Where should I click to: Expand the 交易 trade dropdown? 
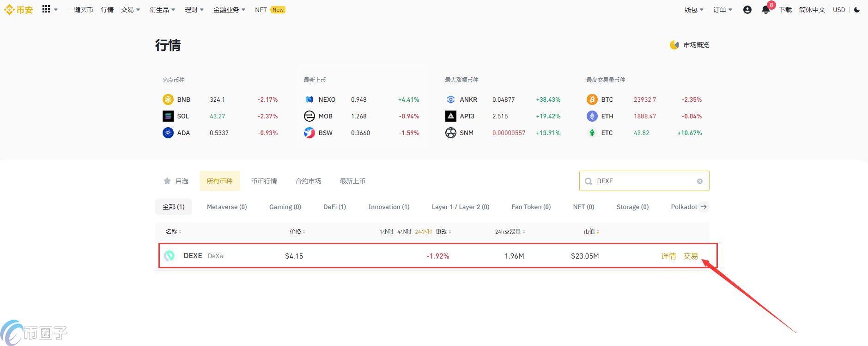(x=130, y=10)
